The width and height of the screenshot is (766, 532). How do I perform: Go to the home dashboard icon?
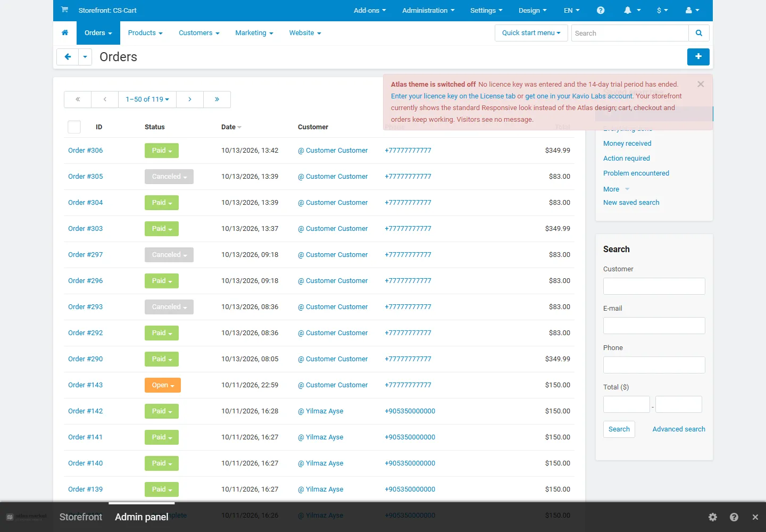[x=65, y=32]
